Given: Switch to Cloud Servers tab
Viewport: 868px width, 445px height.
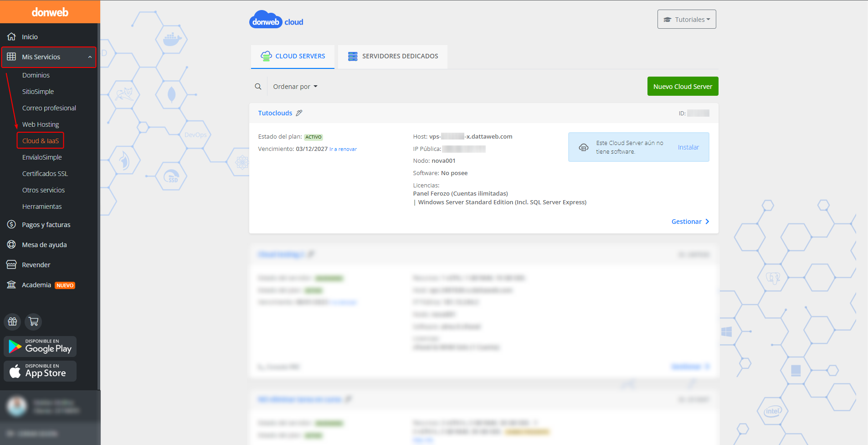Looking at the screenshot, I should [293, 56].
